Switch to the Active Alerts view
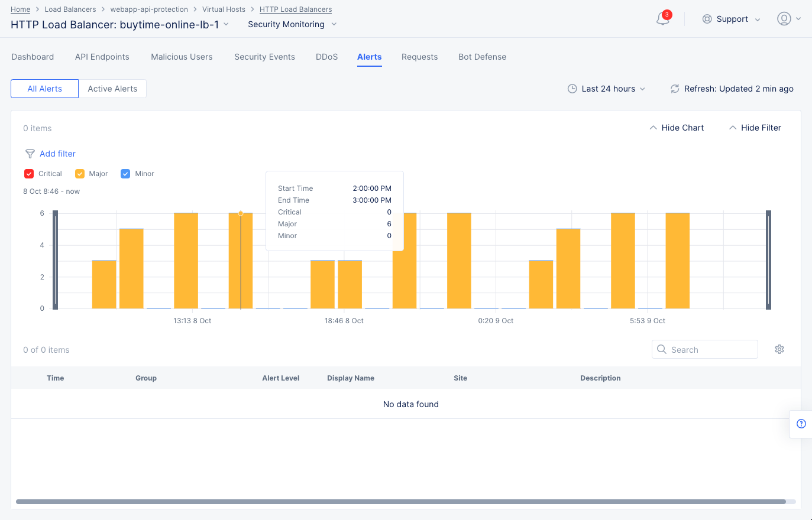 112,88
